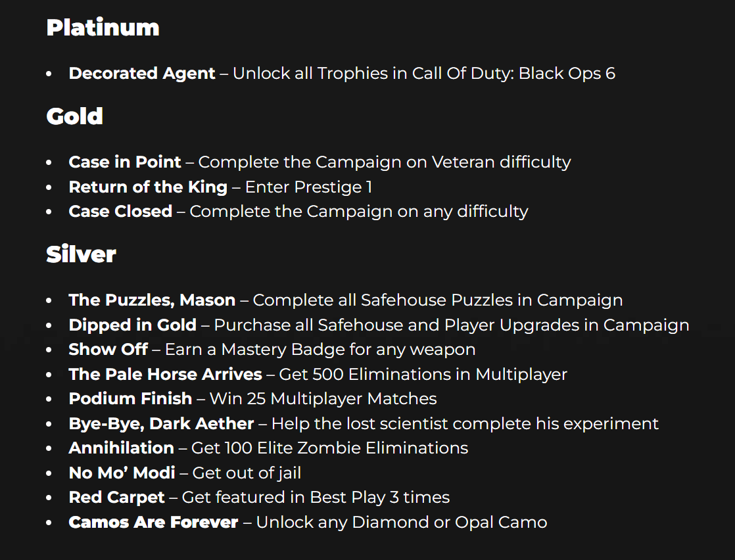
Task: Select the Decorated Agent trophy name
Action: tap(142, 74)
